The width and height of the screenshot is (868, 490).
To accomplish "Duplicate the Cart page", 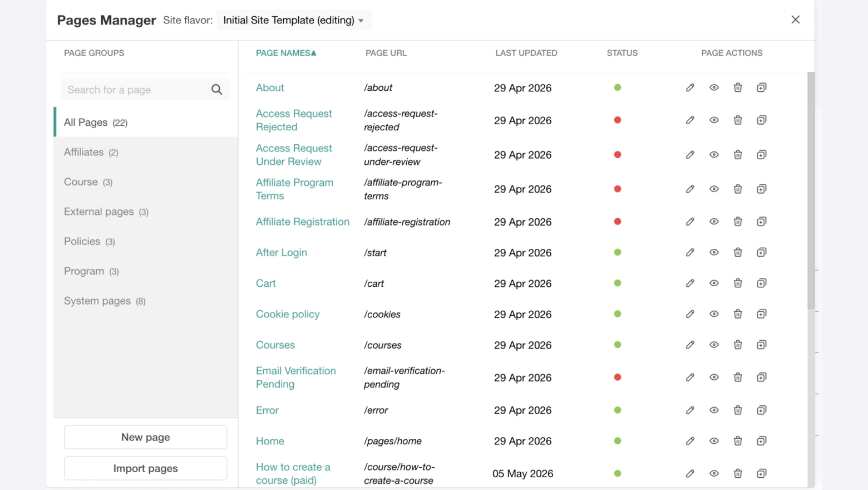I will (762, 283).
